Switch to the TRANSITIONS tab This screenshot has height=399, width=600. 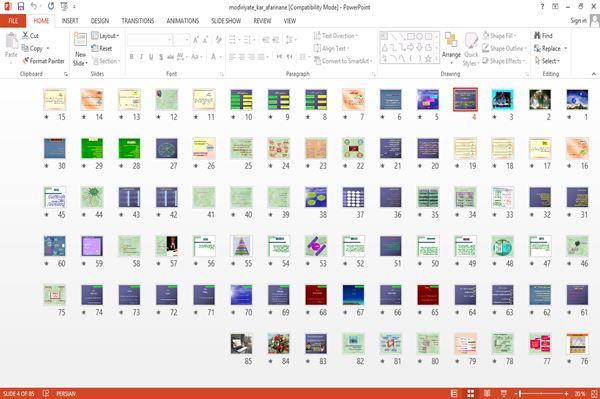(138, 21)
